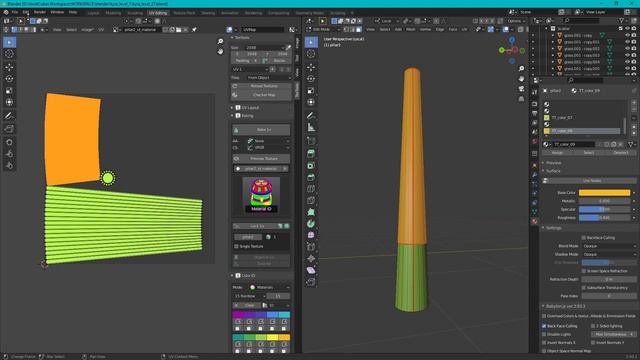The height and width of the screenshot is (360, 640).
Task: Collapse the Settings section in material properties
Action: click(544, 228)
